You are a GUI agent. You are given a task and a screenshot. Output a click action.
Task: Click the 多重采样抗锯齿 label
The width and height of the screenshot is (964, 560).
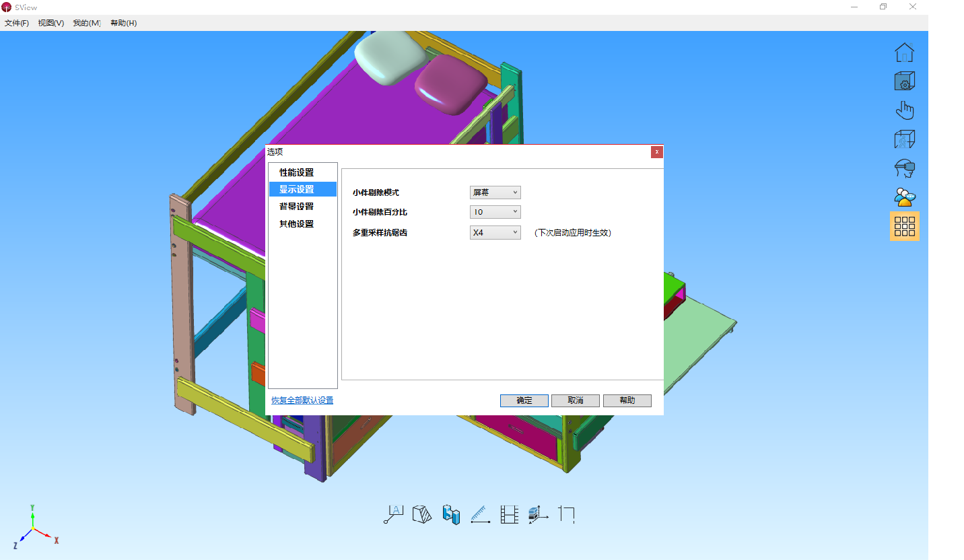point(380,233)
